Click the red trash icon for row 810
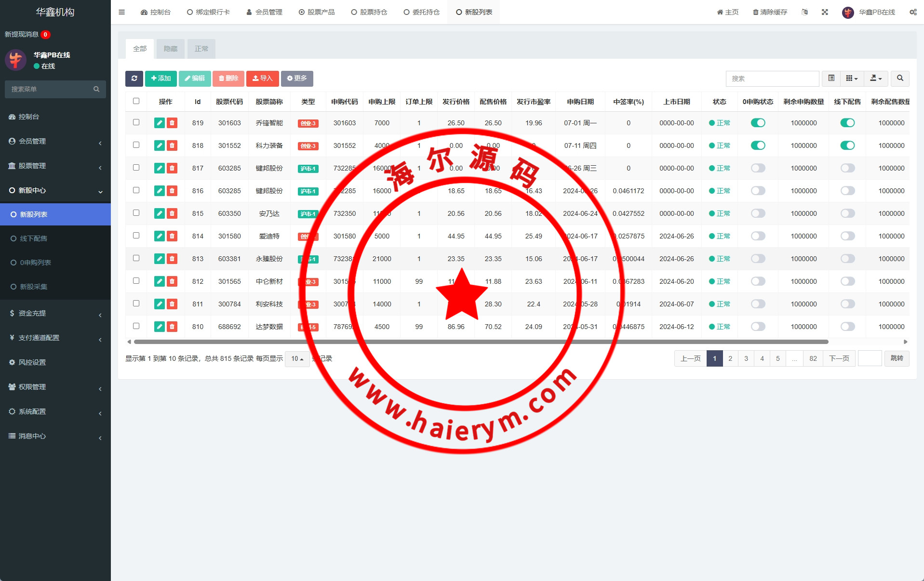The image size is (924, 581). click(172, 327)
